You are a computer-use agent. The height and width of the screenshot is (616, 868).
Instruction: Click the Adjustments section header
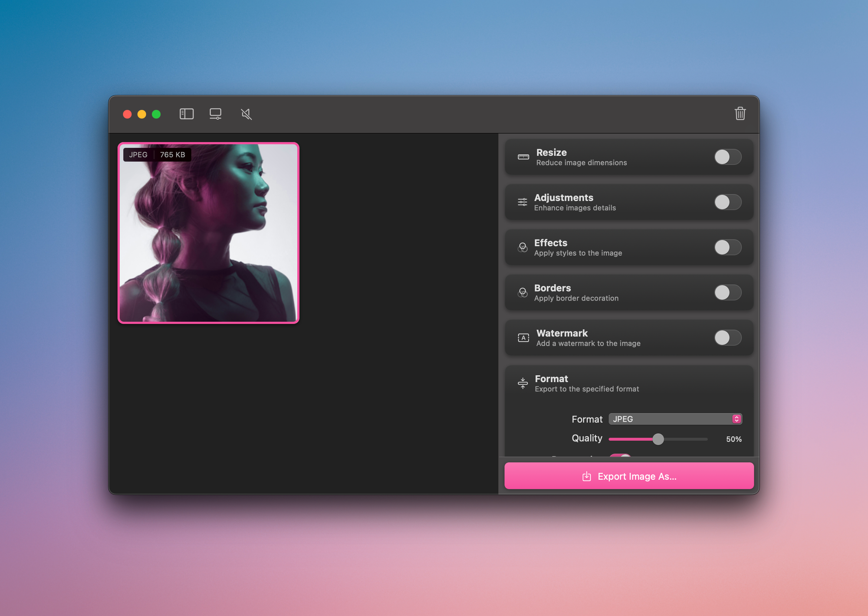pos(564,197)
